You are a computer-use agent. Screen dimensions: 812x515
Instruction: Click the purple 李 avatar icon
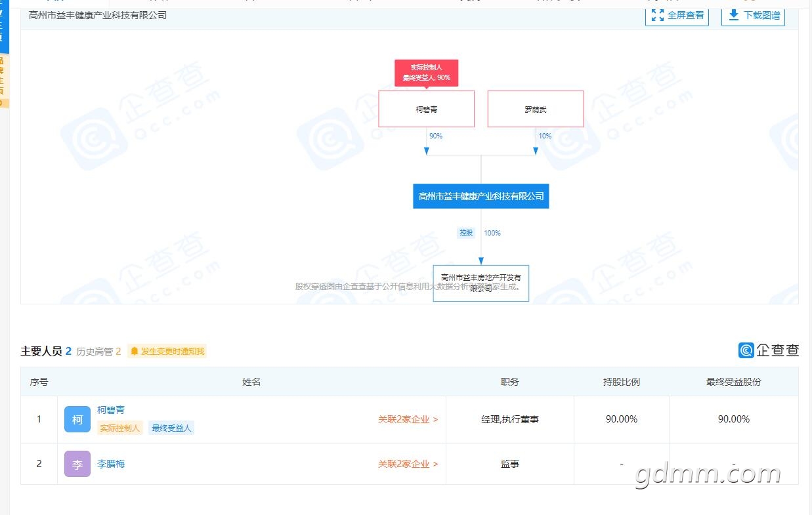77,464
